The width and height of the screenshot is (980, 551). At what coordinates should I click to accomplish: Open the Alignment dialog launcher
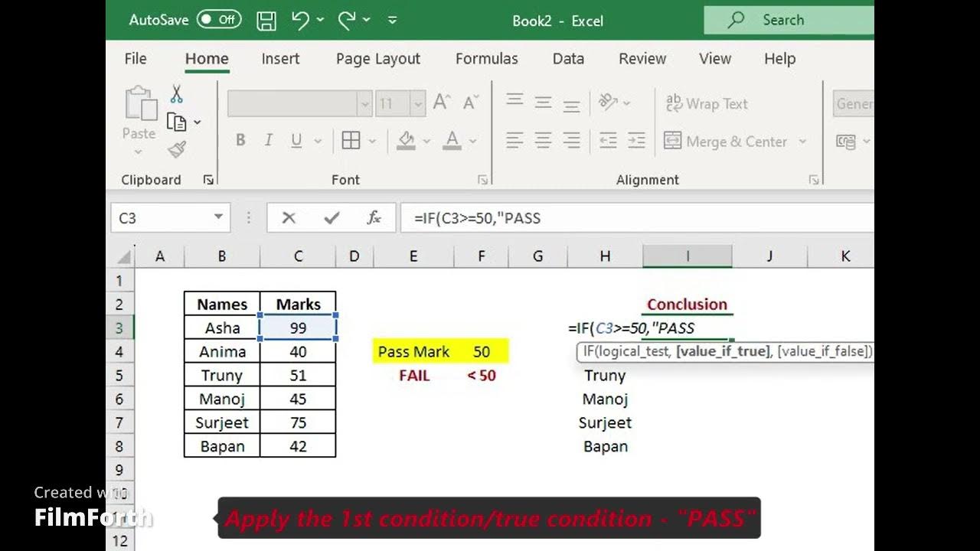[813, 180]
